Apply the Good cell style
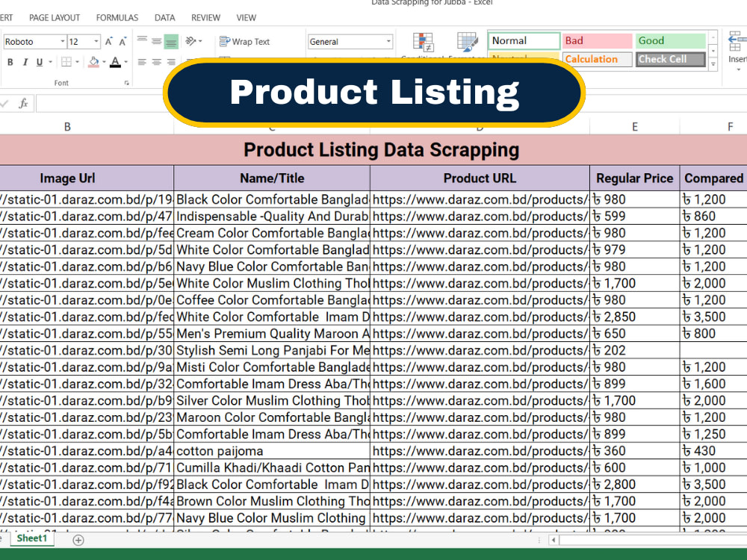 tap(670, 40)
